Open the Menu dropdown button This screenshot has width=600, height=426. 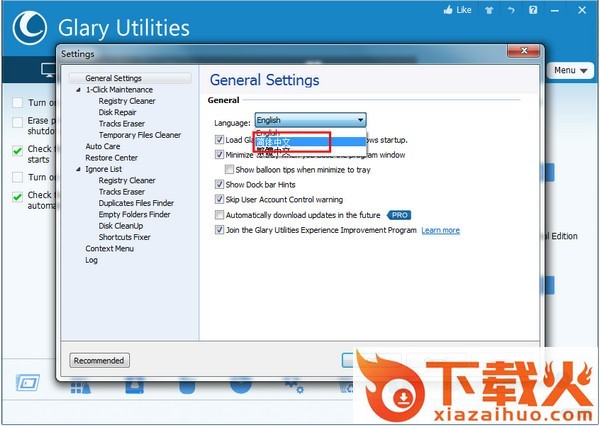[569, 71]
